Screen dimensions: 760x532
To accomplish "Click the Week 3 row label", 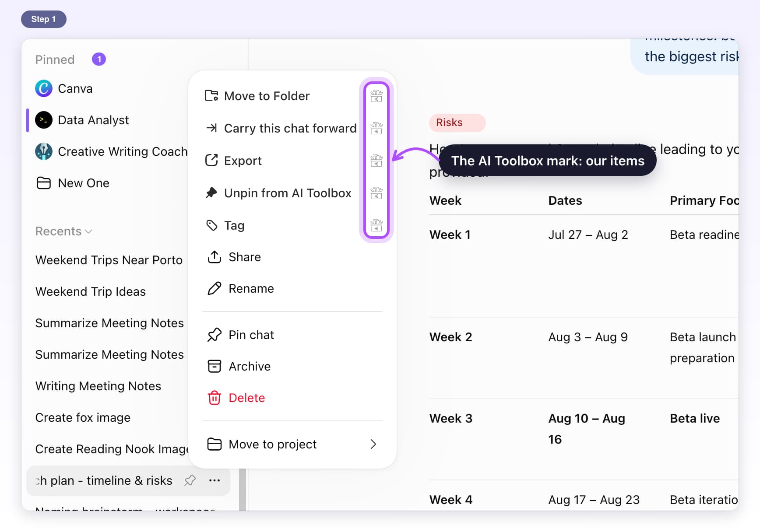I will [451, 418].
